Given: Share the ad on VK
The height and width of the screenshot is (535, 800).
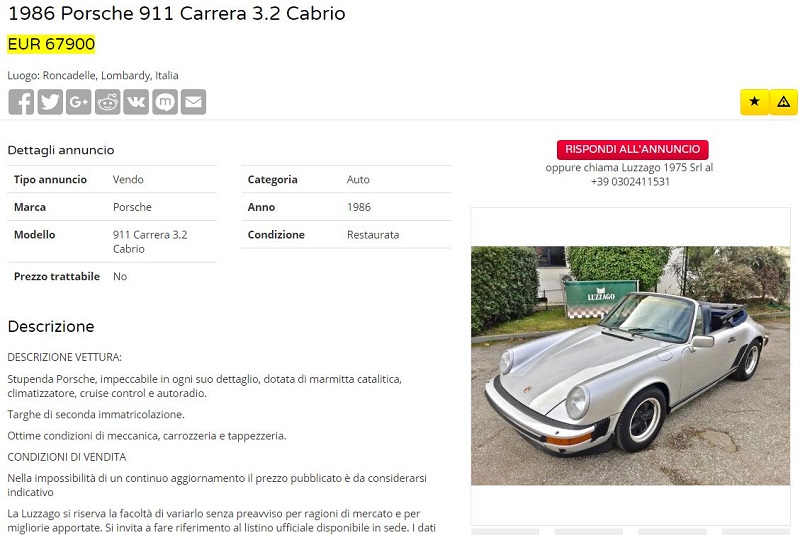Looking at the screenshot, I should 136,102.
